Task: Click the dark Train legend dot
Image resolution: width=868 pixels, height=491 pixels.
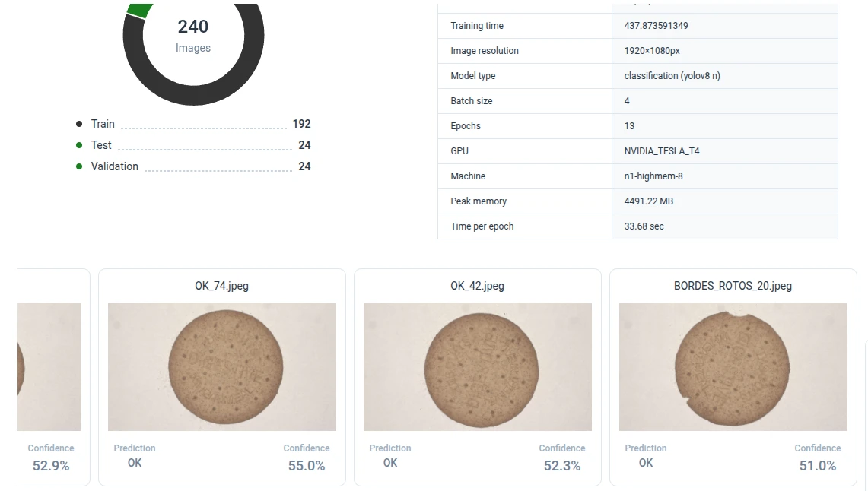Action: tap(79, 124)
